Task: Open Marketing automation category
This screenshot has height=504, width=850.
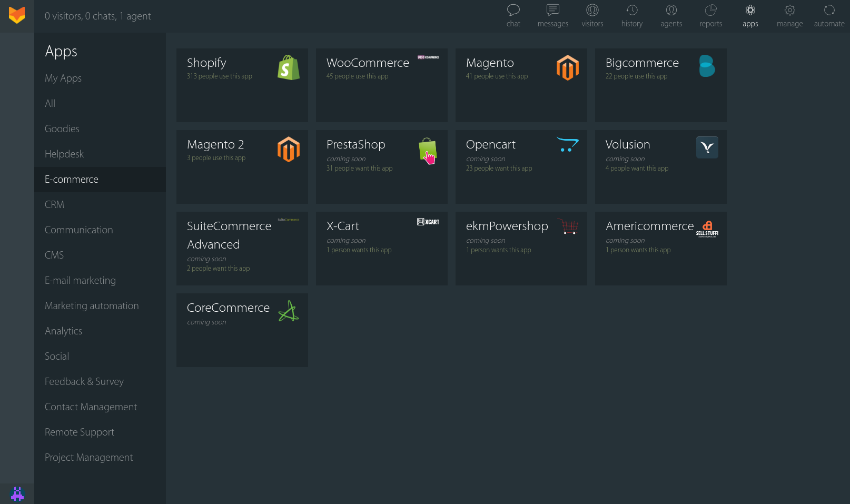Action: click(x=92, y=305)
